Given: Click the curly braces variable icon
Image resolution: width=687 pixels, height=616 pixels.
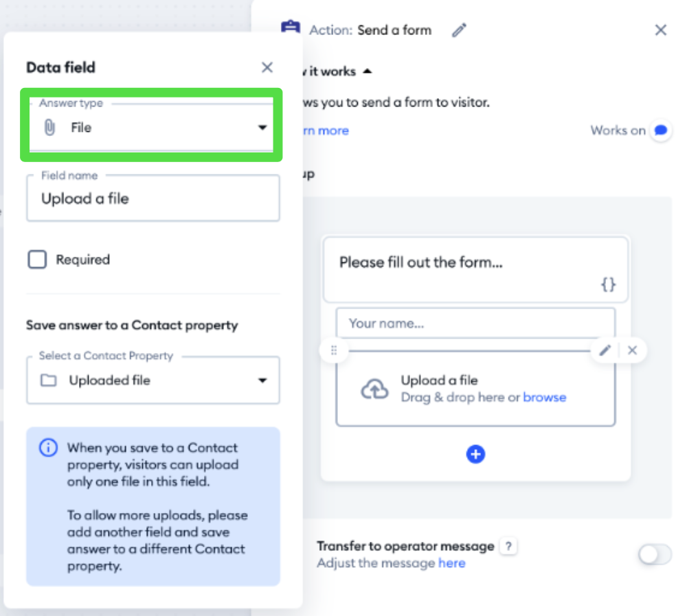Looking at the screenshot, I should (x=608, y=285).
